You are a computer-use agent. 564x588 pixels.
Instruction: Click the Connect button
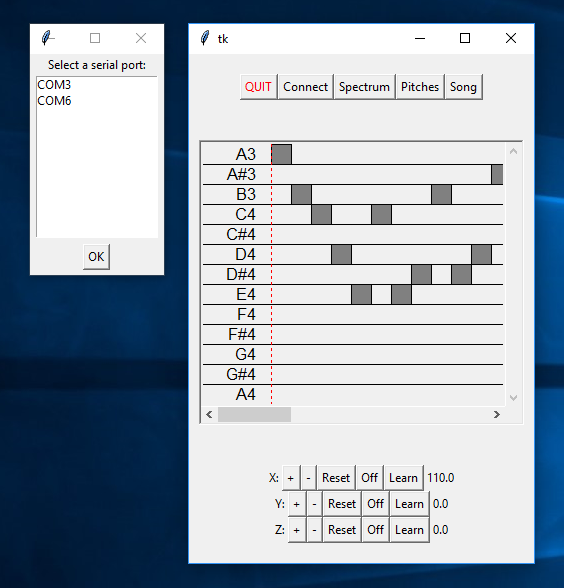306,87
